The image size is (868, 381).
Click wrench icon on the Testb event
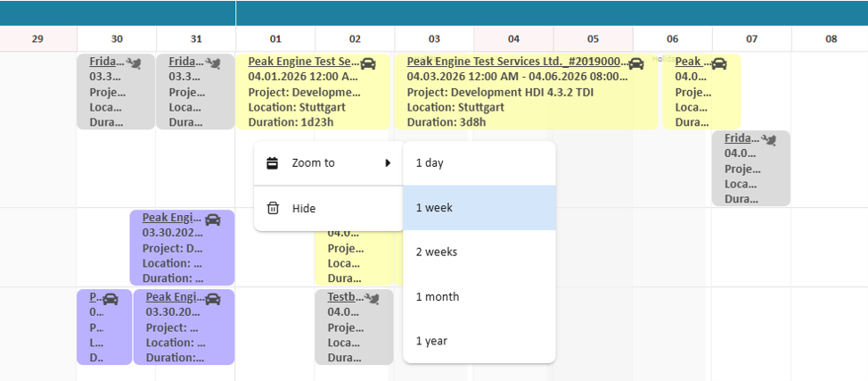coord(372,298)
